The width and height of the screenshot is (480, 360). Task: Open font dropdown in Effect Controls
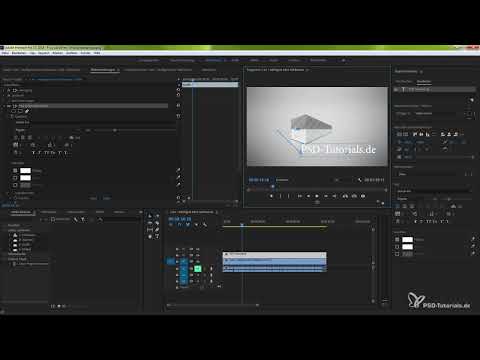coord(95,122)
